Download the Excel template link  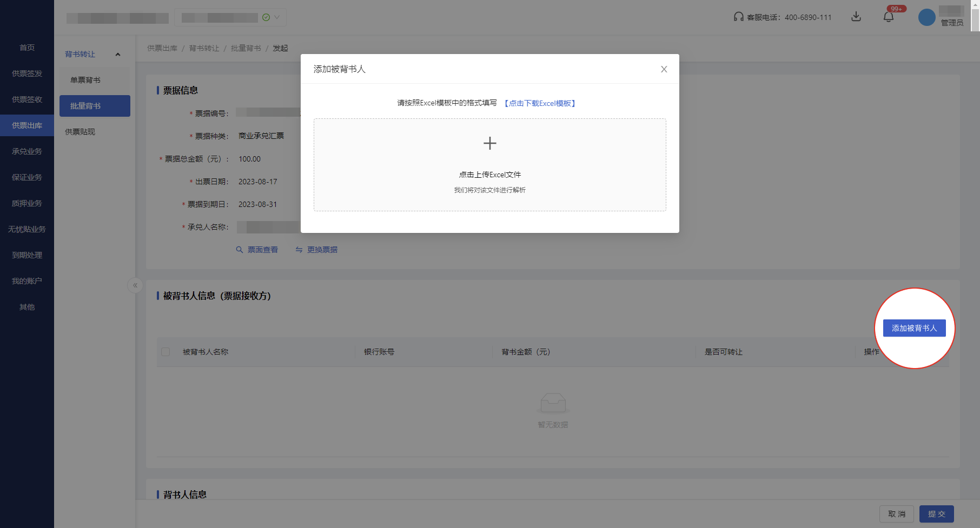pyautogui.click(x=540, y=103)
